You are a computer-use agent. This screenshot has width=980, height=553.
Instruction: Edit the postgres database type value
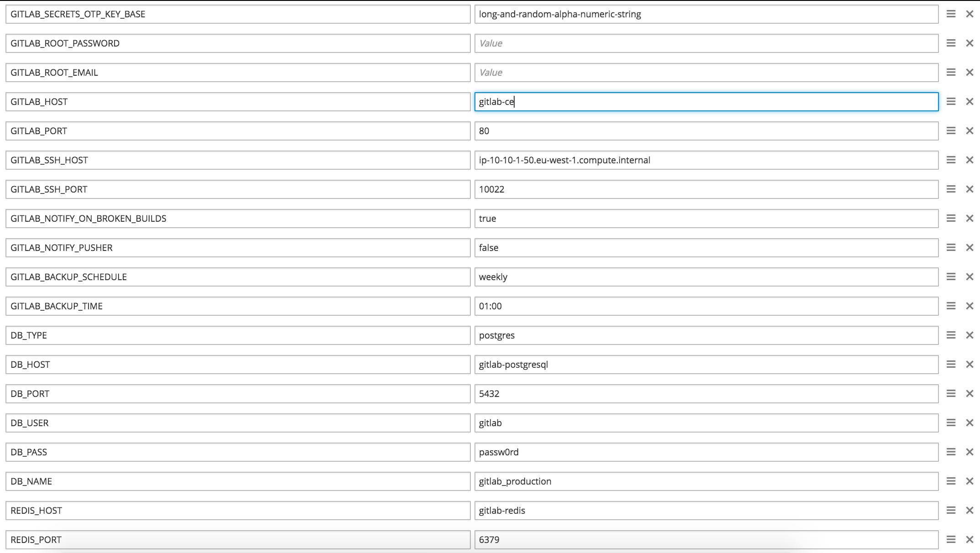(706, 335)
